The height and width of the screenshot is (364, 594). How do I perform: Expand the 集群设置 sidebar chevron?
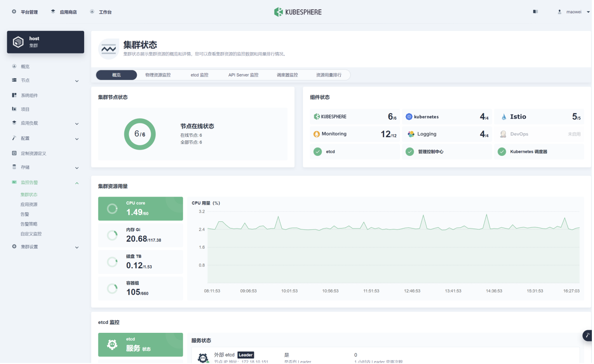point(77,247)
